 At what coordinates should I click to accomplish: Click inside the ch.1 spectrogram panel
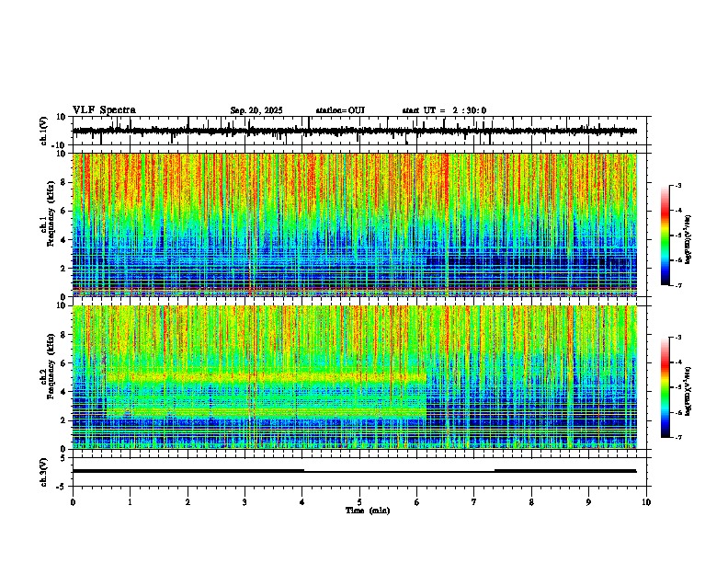click(354, 224)
